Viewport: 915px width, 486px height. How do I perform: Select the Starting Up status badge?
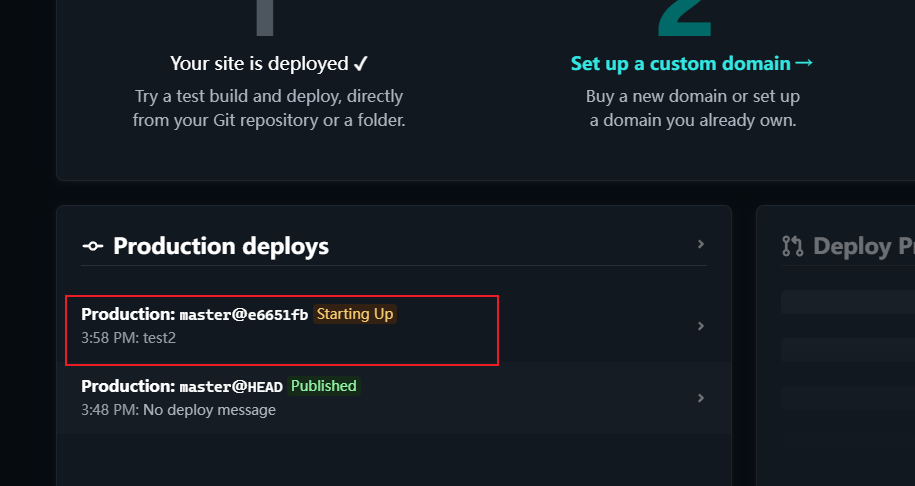355,314
